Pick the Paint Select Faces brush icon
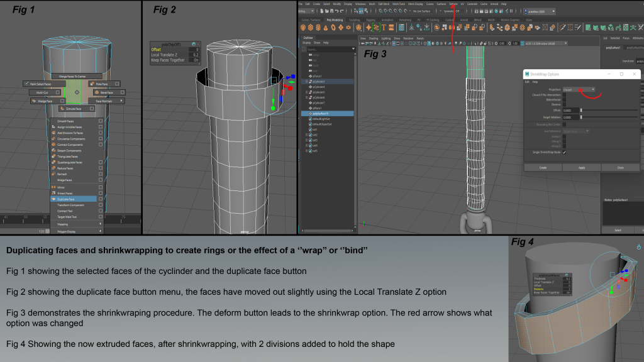 point(27,84)
